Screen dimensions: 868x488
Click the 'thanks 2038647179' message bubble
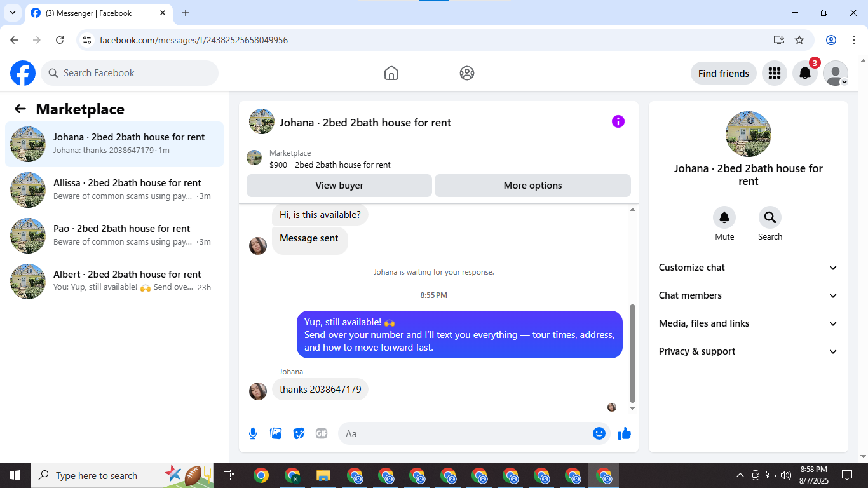pos(320,390)
